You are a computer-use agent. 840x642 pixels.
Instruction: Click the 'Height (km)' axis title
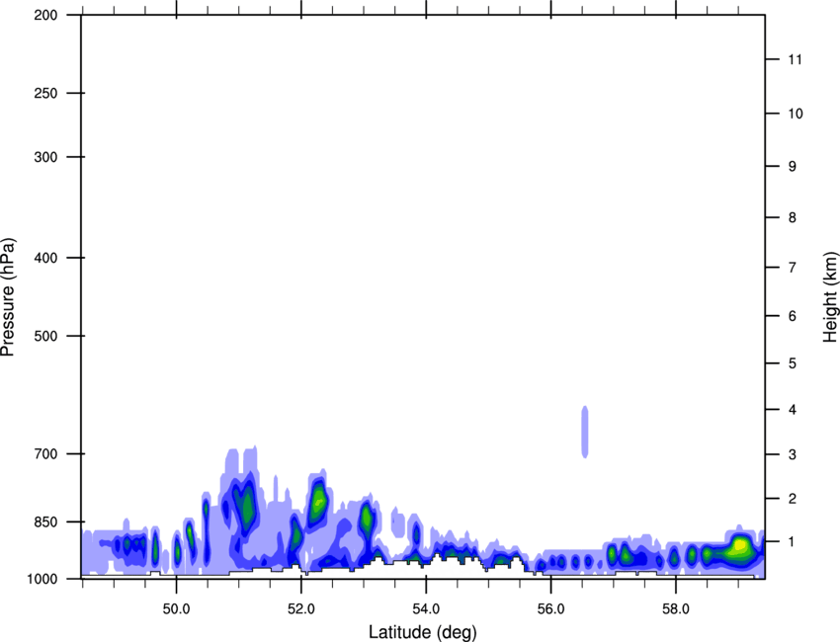click(830, 297)
